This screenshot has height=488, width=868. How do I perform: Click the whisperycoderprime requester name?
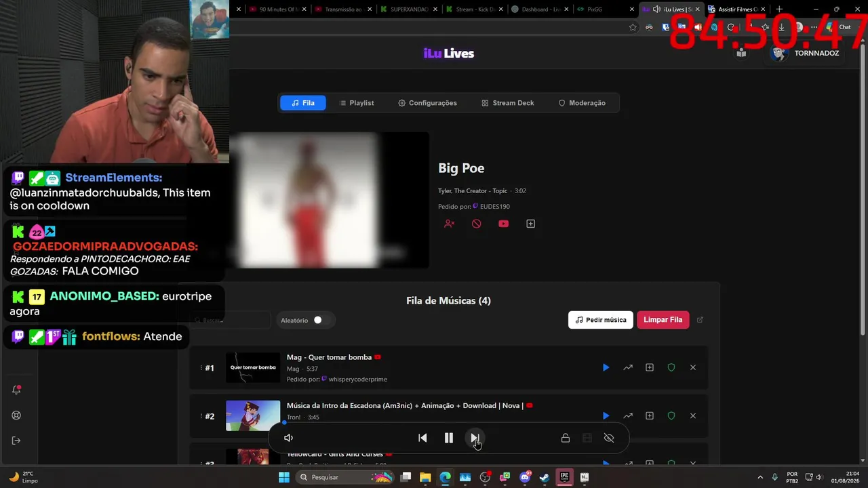click(x=357, y=379)
